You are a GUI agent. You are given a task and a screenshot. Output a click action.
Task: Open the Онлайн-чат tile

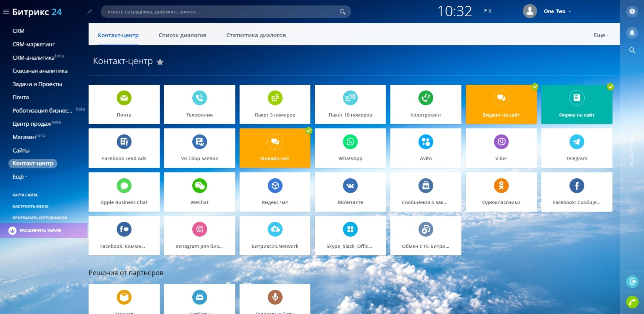(275, 148)
